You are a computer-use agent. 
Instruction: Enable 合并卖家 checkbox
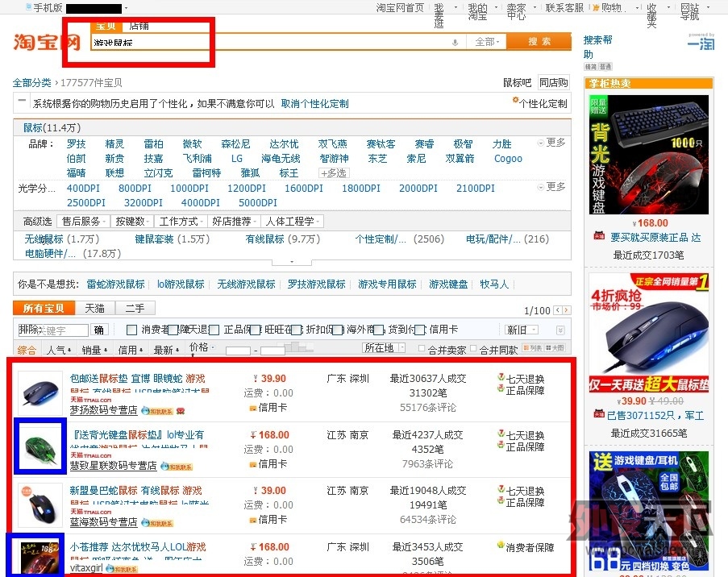pos(422,348)
